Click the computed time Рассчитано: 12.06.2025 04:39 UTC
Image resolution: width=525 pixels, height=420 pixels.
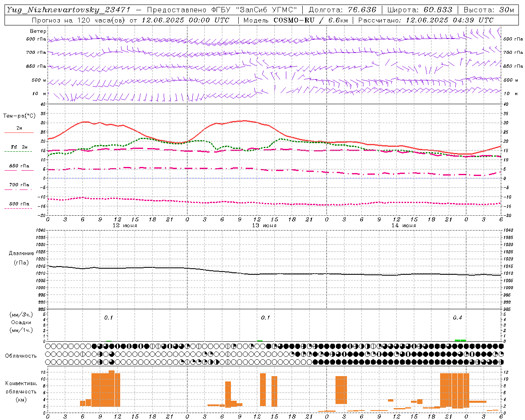pos(426,20)
